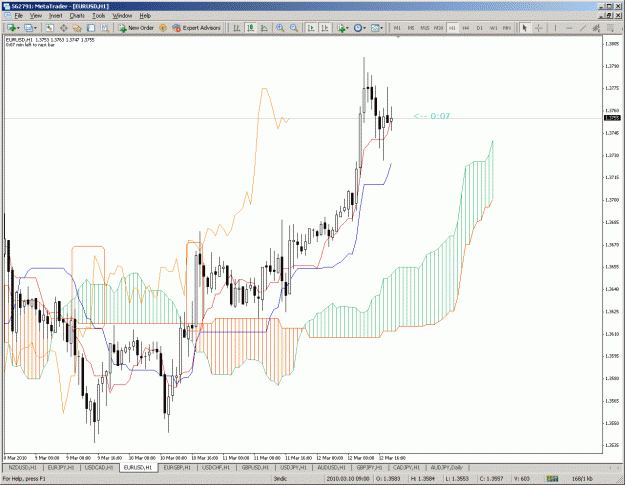This screenshot has width=625, height=485.
Task: Set the W1 timeframe
Action: tap(493, 28)
